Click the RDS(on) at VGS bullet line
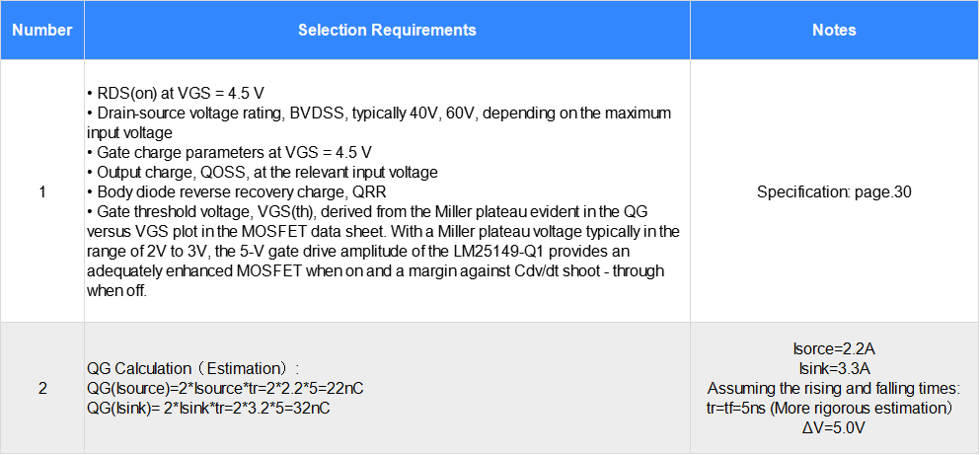980x455 pixels. pyautogui.click(x=176, y=94)
